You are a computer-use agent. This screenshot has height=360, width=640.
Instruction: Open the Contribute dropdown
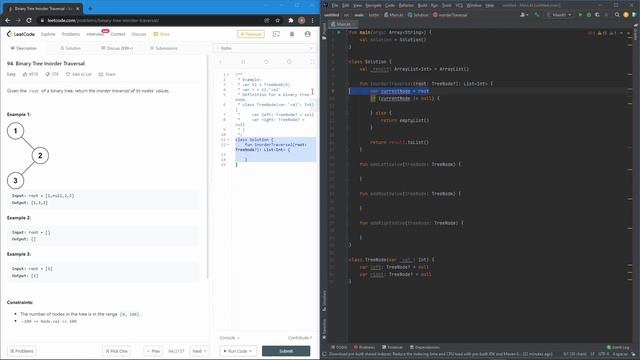tap(300, 338)
